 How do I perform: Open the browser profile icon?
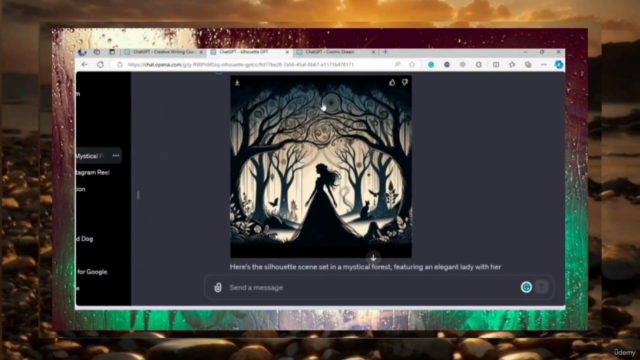point(82,52)
